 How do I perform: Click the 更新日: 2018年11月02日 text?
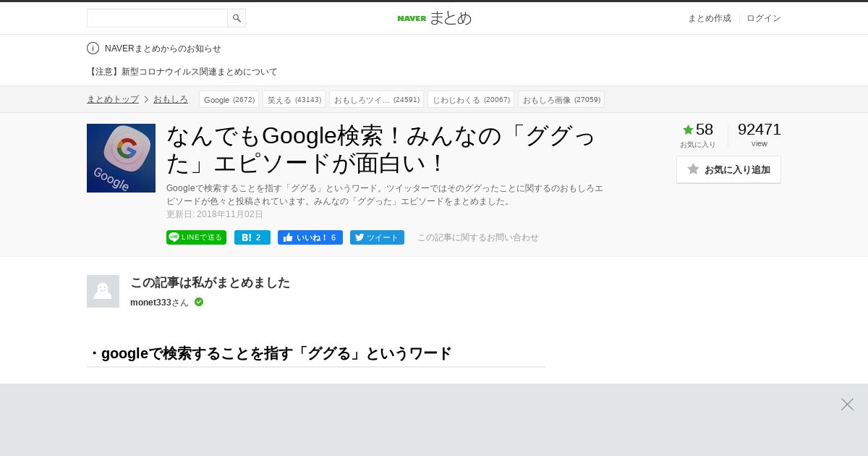pos(215,214)
